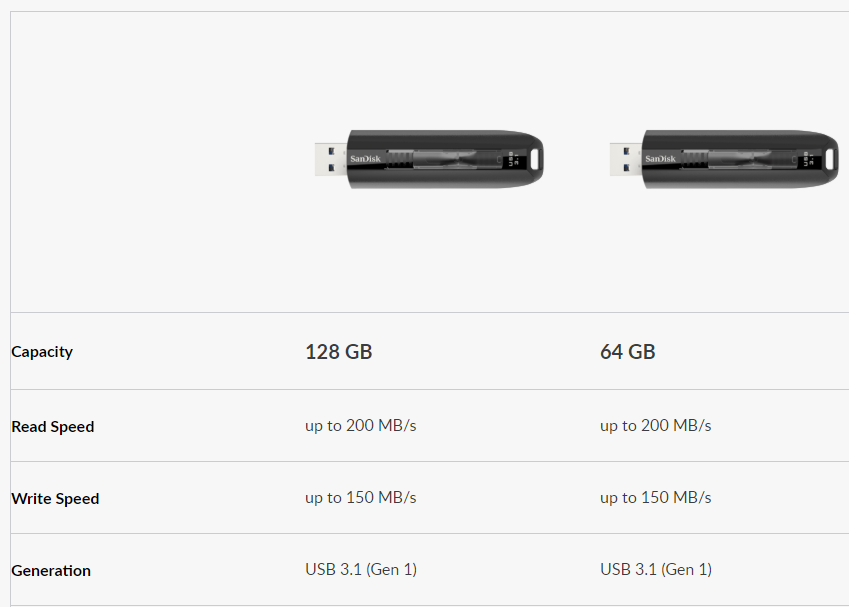Click USB 3.1 (Gen 1) under 128 GB
This screenshot has width=849, height=607.
361,570
